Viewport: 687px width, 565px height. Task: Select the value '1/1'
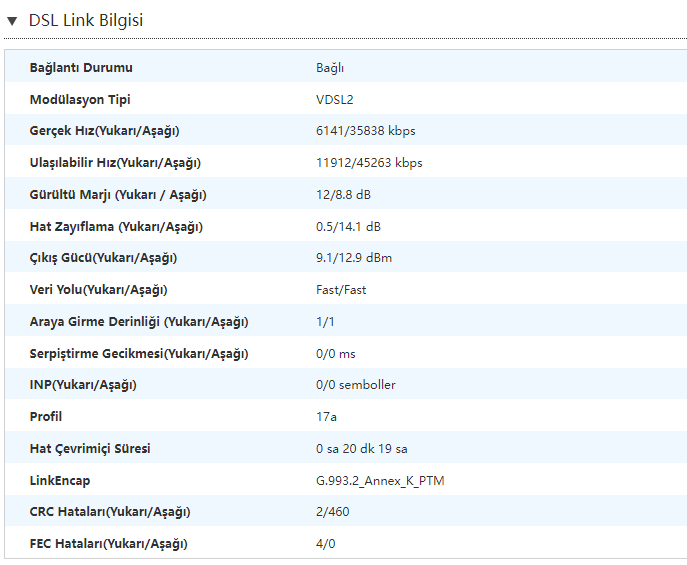click(x=325, y=322)
